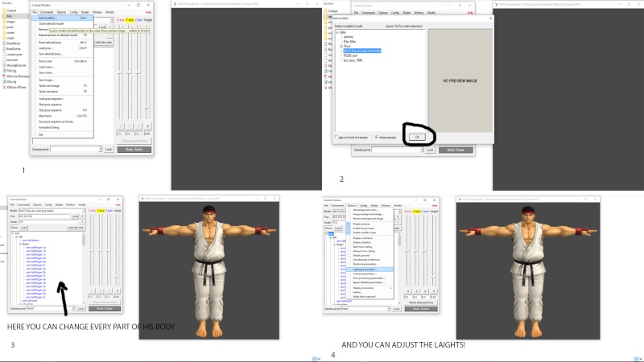Uncheck 'show preview' in Add model dialog
This screenshot has width=644, height=362.
(x=376, y=137)
